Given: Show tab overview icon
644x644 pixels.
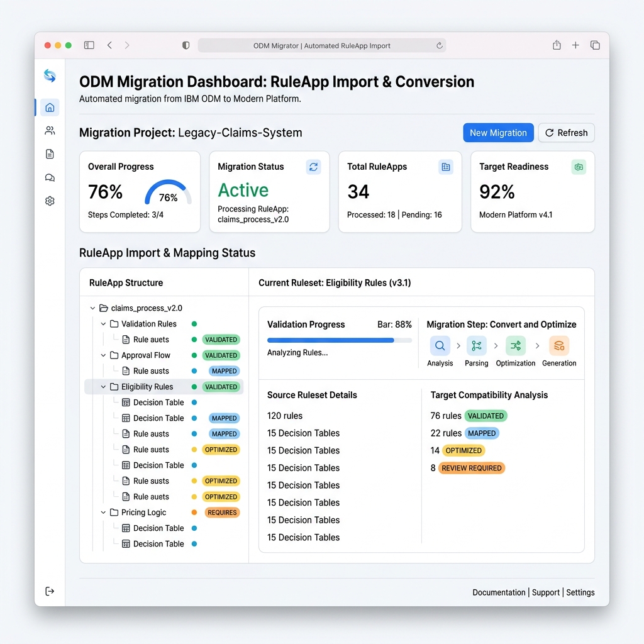Looking at the screenshot, I should (x=595, y=45).
